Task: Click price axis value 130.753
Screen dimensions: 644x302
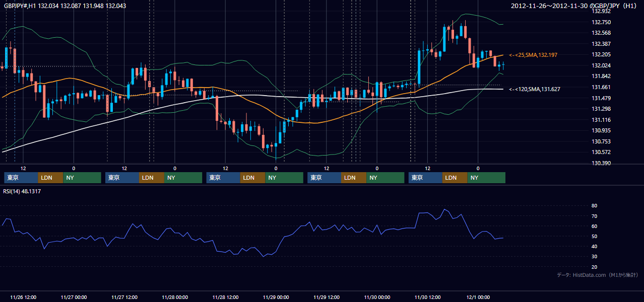Action: coord(601,141)
